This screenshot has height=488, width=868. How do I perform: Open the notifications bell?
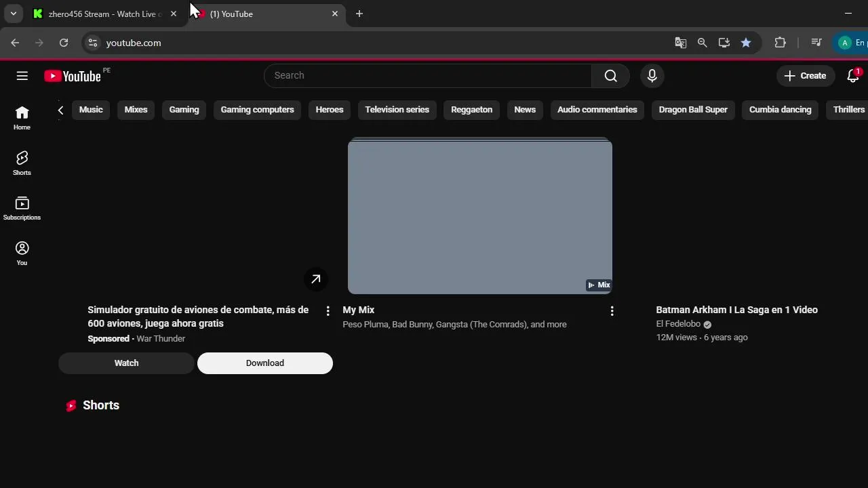tap(854, 76)
